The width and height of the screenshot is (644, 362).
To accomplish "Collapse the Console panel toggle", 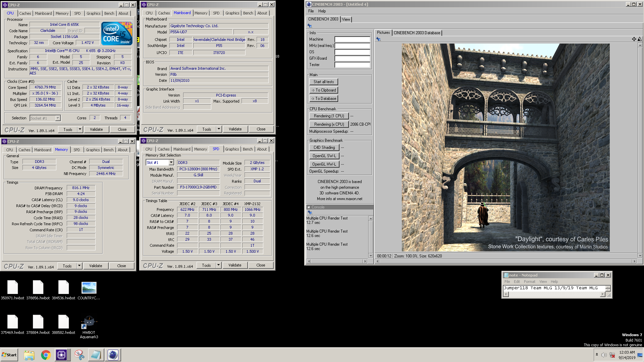I will tap(309, 207).
